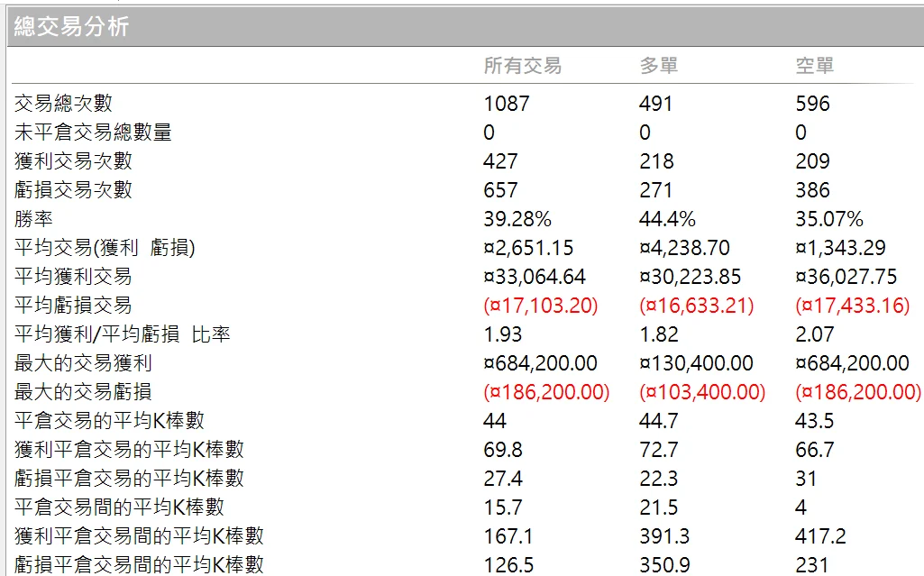
Task: Select the 空單 column header
Action: point(815,66)
